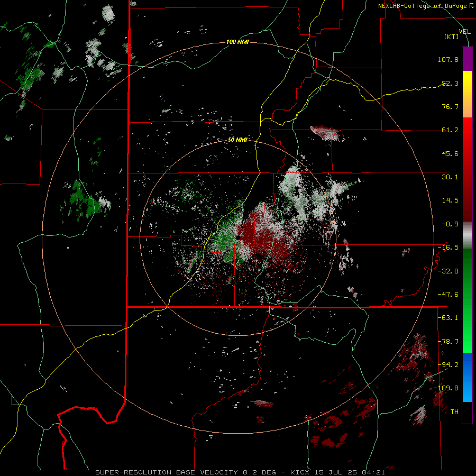Select the -94.2 knot scale value
Screen dimensions: 476x476
448,365
